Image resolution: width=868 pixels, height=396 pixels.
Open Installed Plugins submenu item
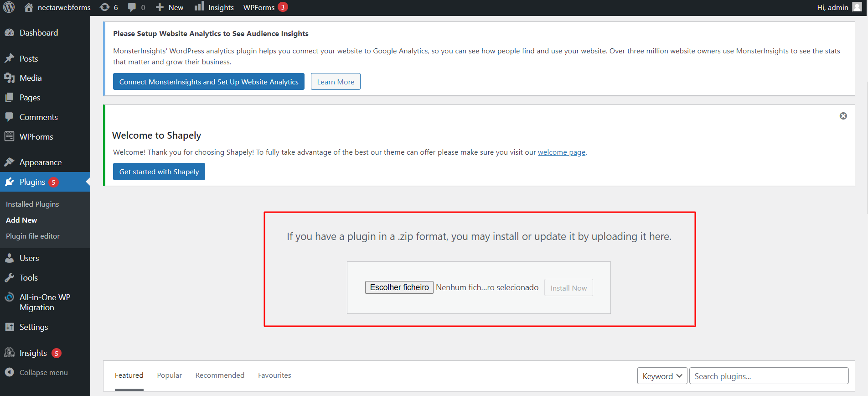point(32,204)
